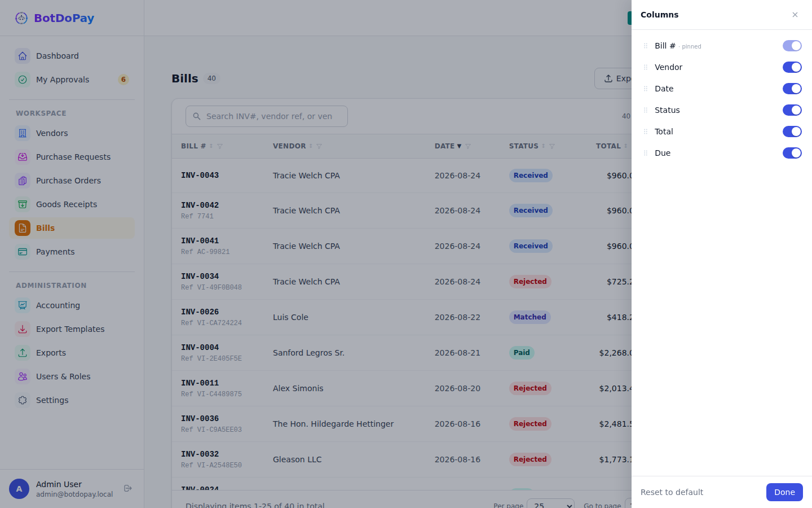This screenshot has width=812, height=508.
Task: Click the bill search input field
Action: [267, 116]
